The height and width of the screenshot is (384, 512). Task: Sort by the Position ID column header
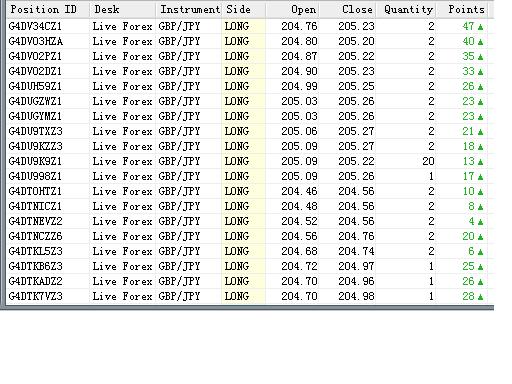coord(48,9)
